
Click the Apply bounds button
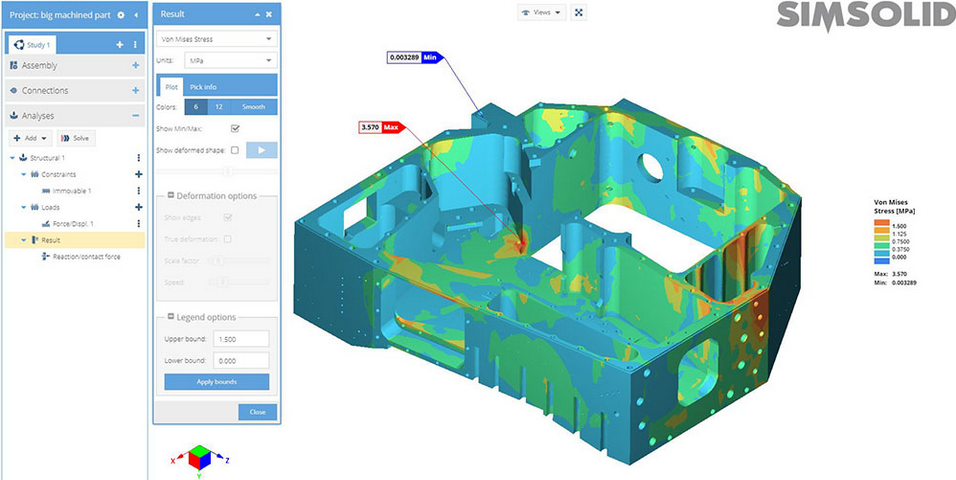(217, 382)
